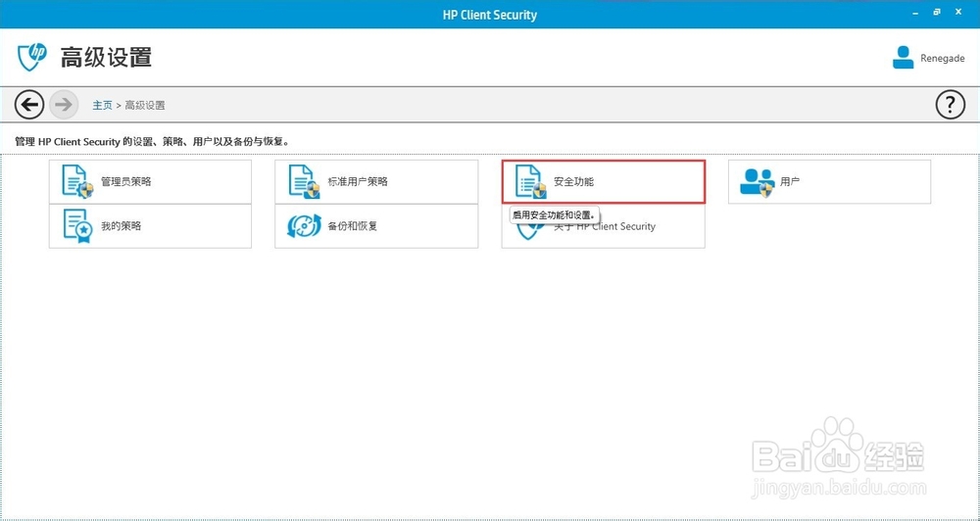Viewport: 980px width, 521px height.
Task: Close the HP Client Security window
Action: coord(956,12)
